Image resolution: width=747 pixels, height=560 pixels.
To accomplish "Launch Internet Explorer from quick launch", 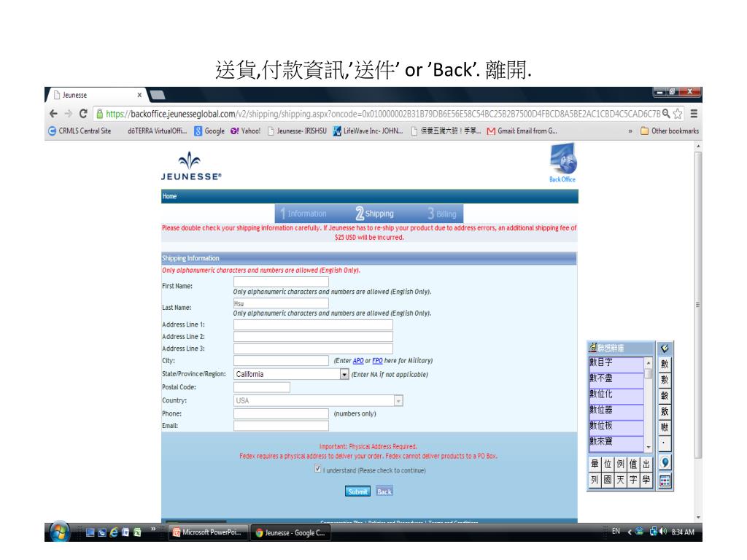I will pos(113,532).
